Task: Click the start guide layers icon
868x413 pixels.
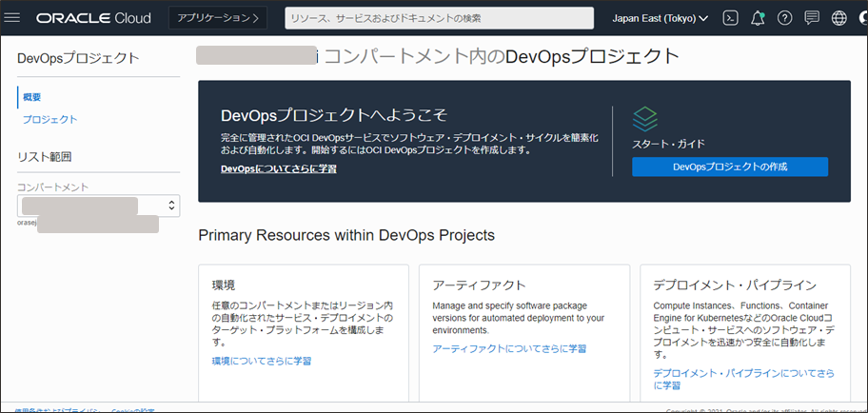Action: tap(645, 119)
